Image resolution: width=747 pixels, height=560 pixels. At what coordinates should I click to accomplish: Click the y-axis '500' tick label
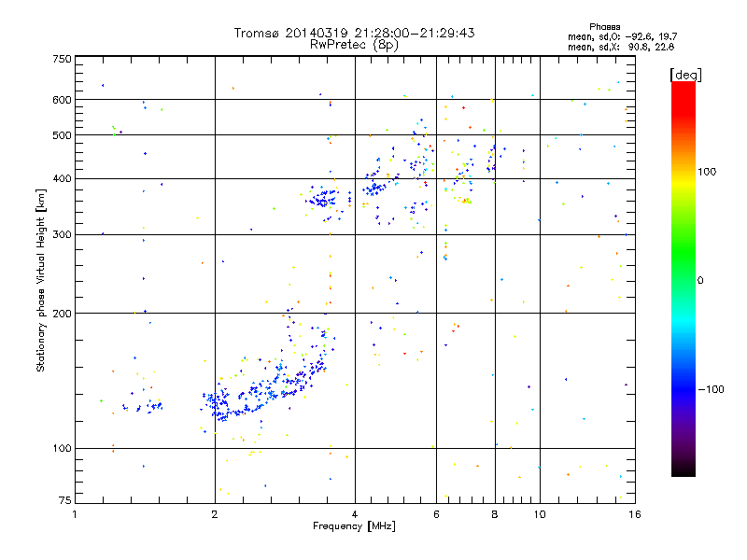point(62,135)
